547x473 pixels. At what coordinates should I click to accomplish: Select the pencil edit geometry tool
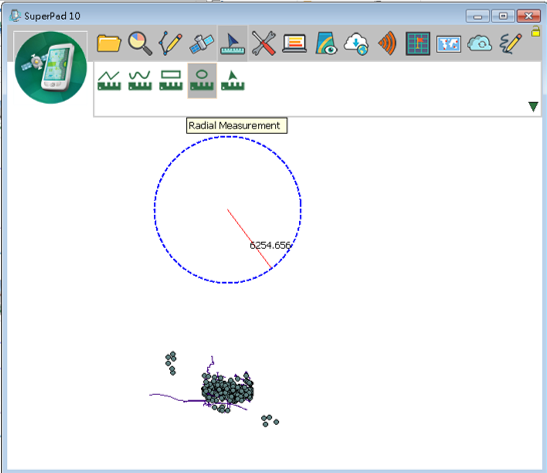click(171, 44)
